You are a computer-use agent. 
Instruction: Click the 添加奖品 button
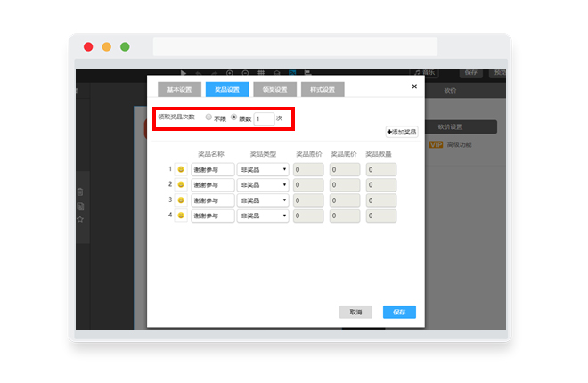tap(402, 132)
